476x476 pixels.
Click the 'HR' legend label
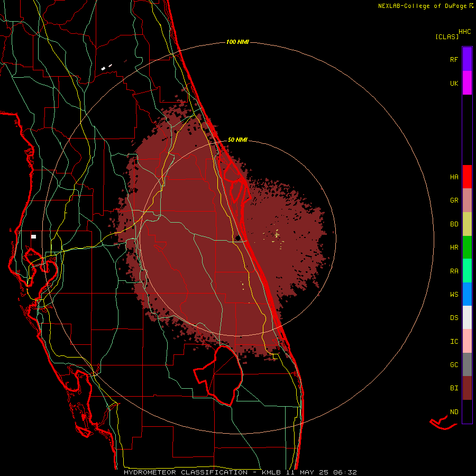[454, 248]
